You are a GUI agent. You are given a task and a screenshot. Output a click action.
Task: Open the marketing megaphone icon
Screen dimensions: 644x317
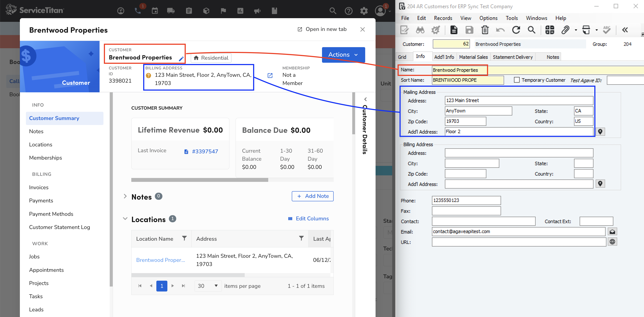(257, 11)
